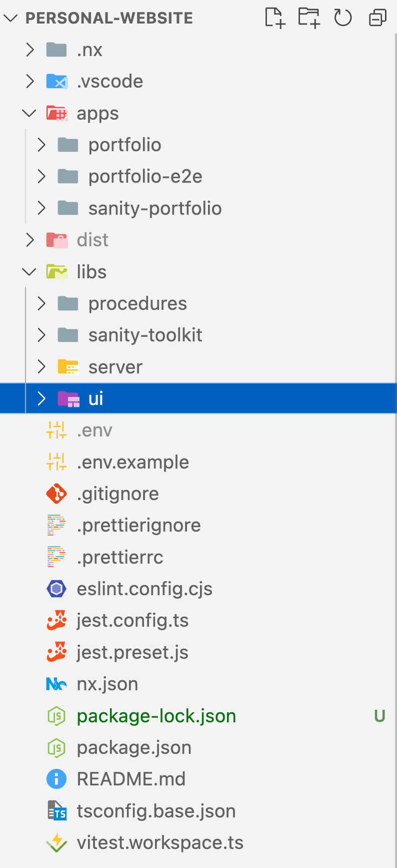
Task: Refresh the Explorer file tree
Action: (x=343, y=18)
